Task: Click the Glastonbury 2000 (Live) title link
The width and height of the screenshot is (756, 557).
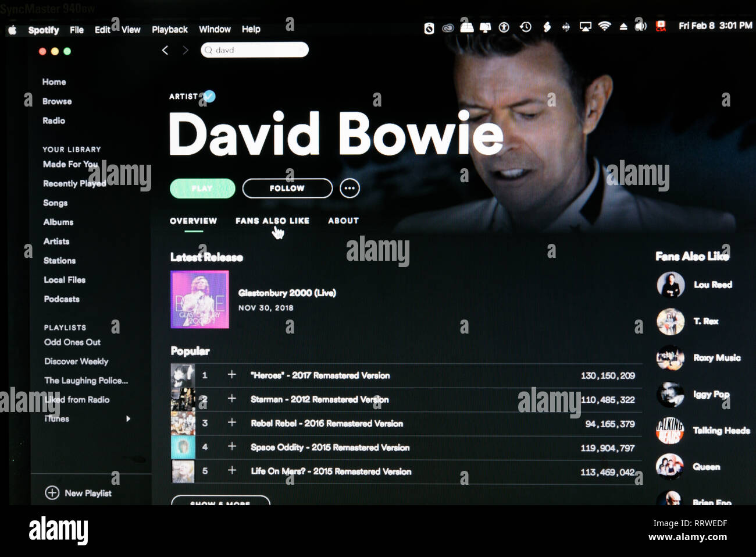Action: [x=287, y=293]
